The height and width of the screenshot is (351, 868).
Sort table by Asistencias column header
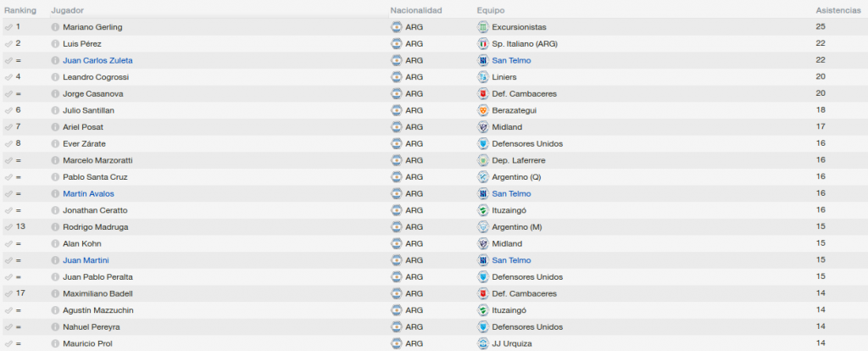[838, 10]
